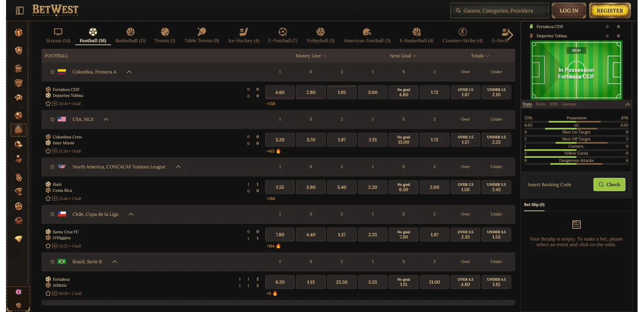Open the gift box promotions icon
The height and width of the screenshot is (312, 644).
point(19,33)
